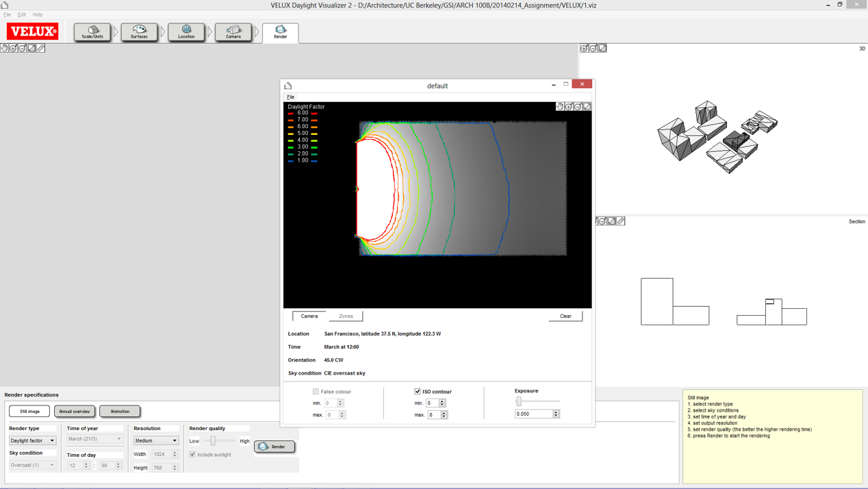Click the Clear button
This screenshot has height=489, width=868.
[x=565, y=316]
